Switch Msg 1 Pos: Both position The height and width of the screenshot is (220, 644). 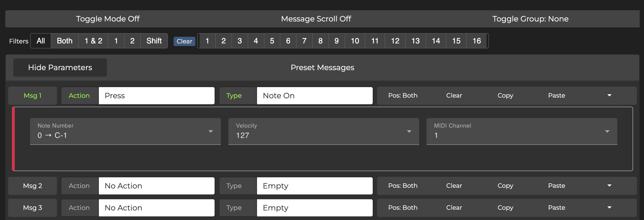click(x=402, y=95)
